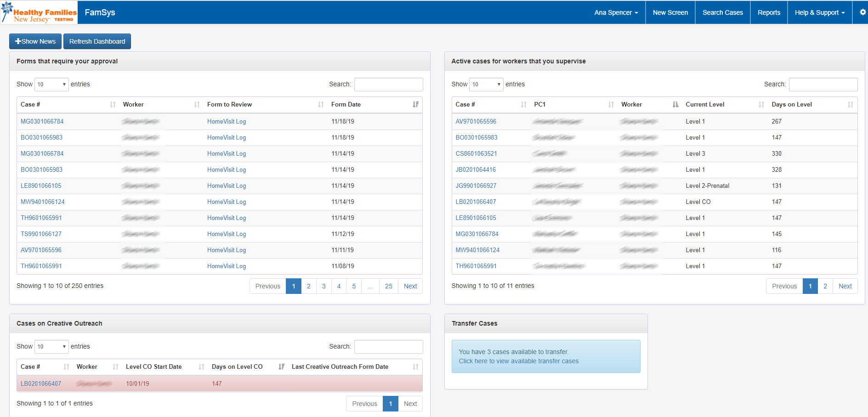Open the view available transfer cases link
The width and height of the screenshot is (868, 417).
click(x=518, y=361)
